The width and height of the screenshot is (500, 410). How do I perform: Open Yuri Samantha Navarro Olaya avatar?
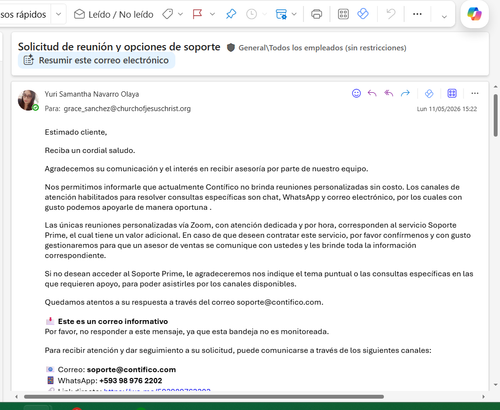pos(28,100)
